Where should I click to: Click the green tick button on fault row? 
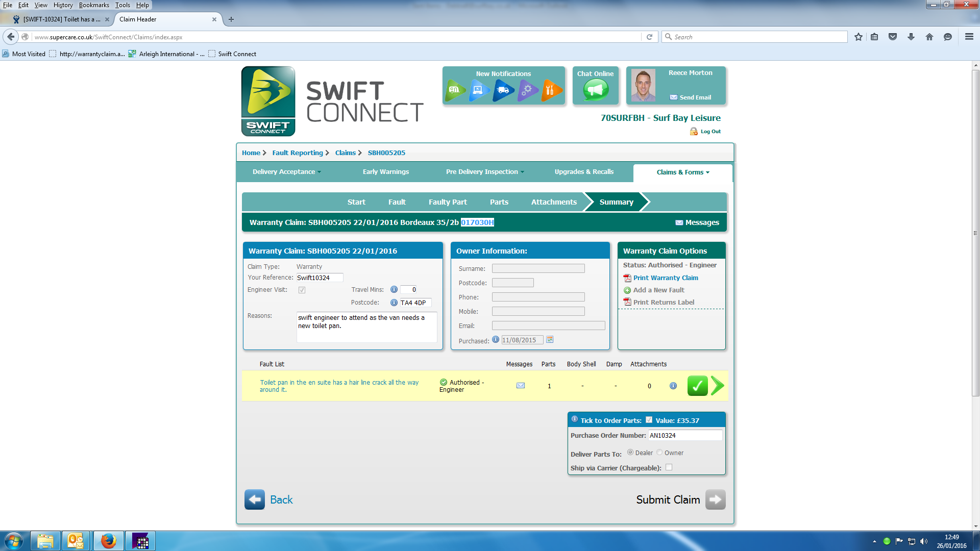697,386
